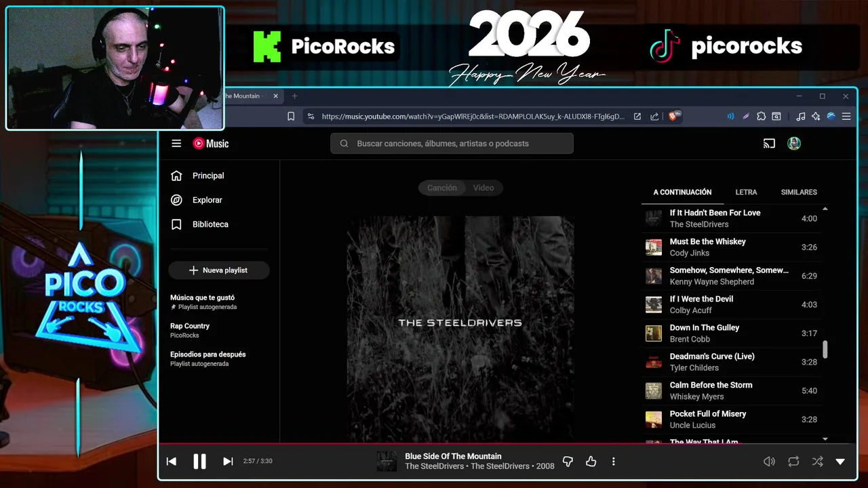Click the SteelDrivers album artwork
Screen dimensions: 868x488
click(460, 329)
